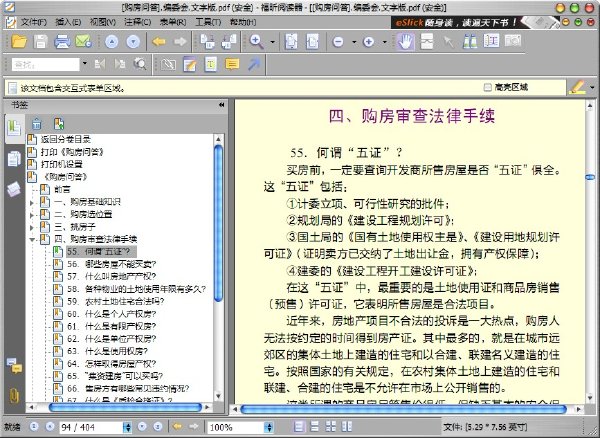
Task: Click the Delete bookmark trash icon
Action: pos(37,124)
